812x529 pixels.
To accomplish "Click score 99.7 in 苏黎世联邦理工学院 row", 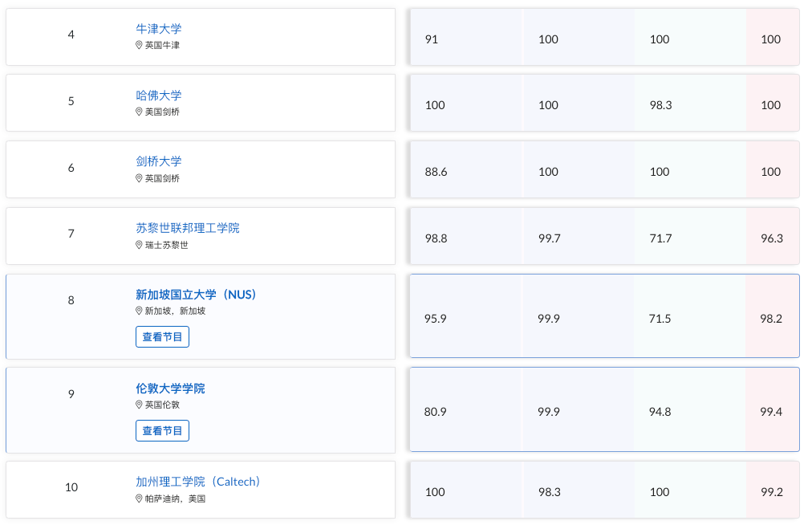I will tap(550, 238).
